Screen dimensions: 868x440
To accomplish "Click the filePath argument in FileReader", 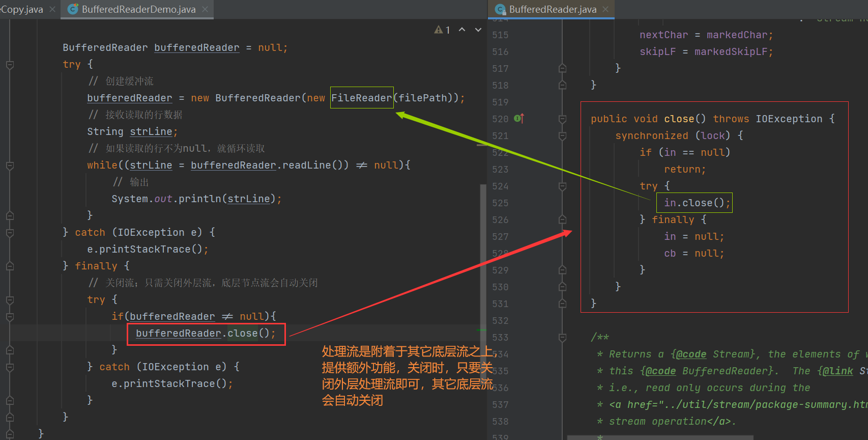I will pos(422,98).
